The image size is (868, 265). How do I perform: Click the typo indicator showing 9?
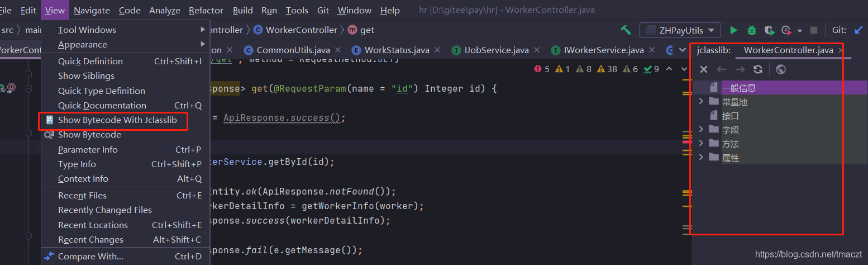coord(651,69)
